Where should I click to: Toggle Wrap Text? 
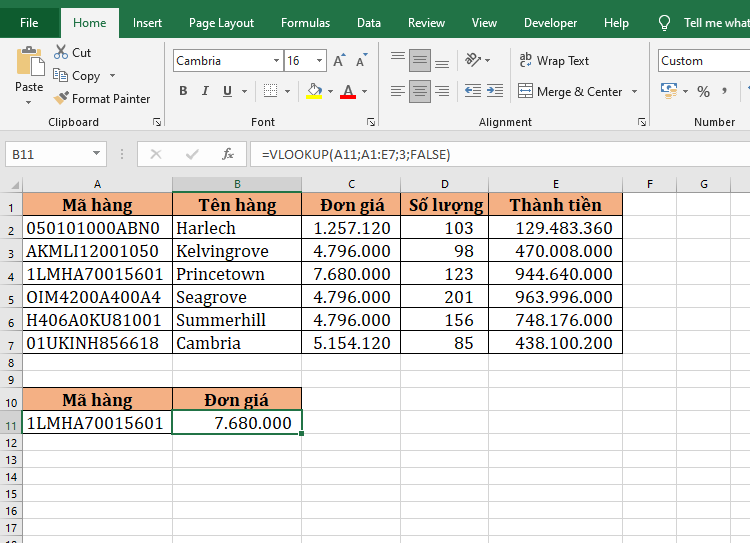click(554, 61)
